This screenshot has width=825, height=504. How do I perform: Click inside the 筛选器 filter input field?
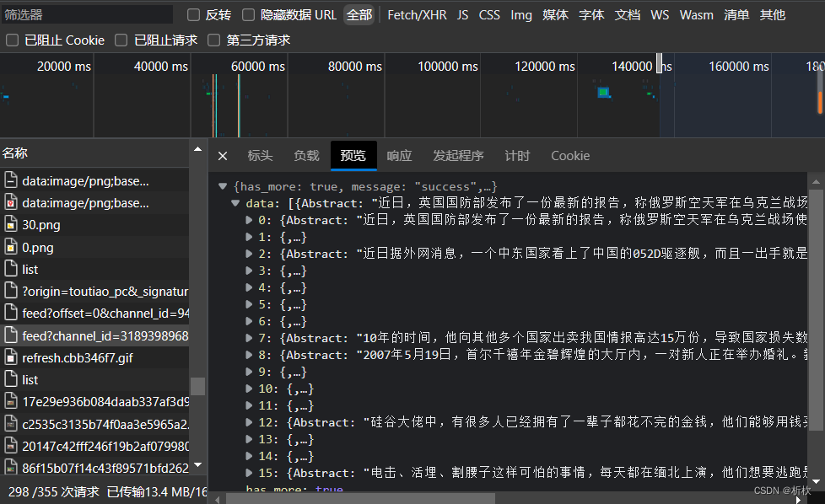(84, 13)
